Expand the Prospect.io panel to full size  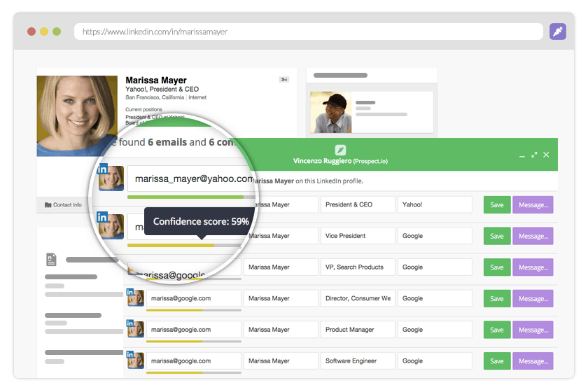click(534, 155)
